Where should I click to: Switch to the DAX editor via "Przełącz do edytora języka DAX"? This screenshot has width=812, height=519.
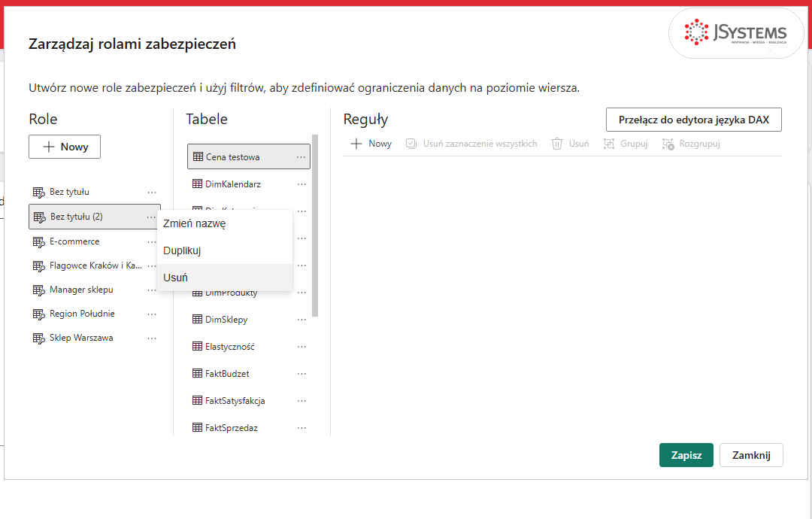pyautogui.click(x=694, y=120)
